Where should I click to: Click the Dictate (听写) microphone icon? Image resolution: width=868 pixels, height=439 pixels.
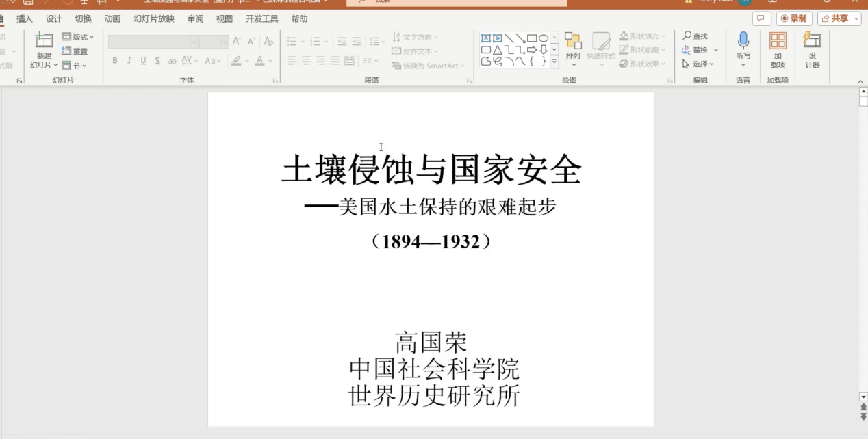click(x=743, y=41)
